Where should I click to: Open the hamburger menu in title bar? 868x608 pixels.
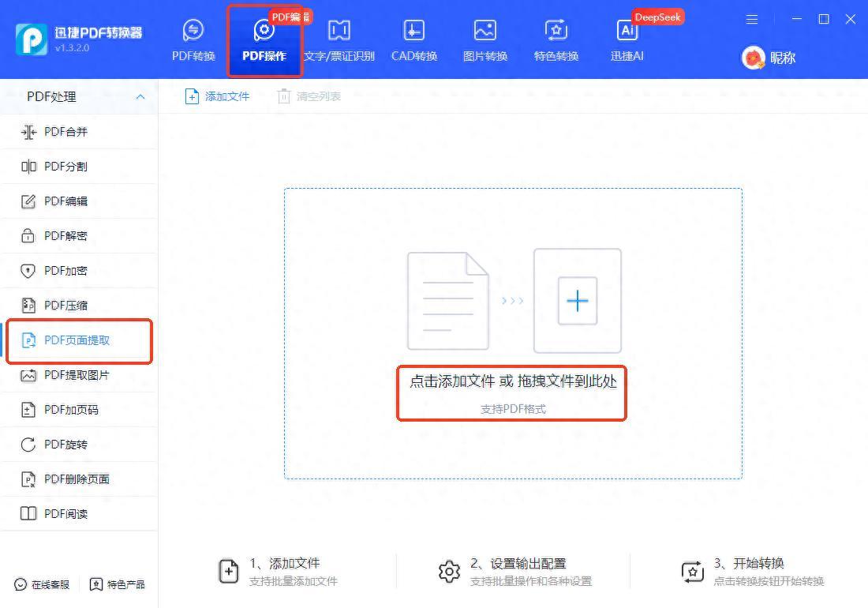[x=752, y=19]
